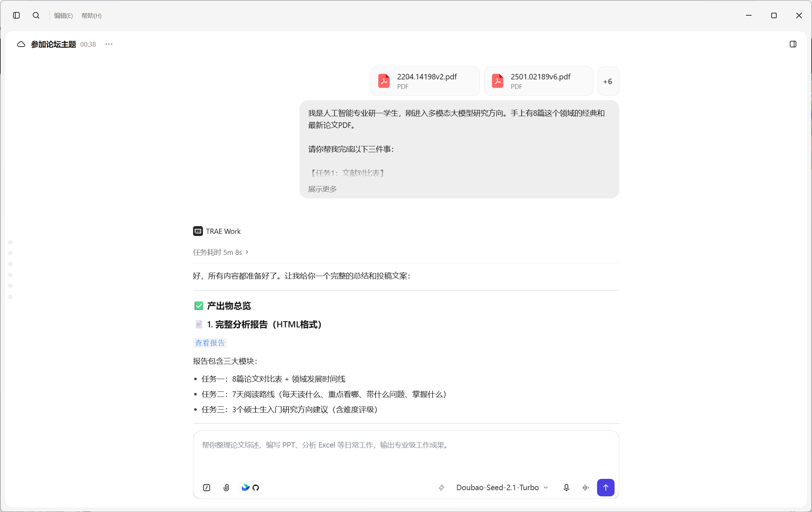This screenshot has width=812, height=512.
Task: Expand message with 展示更多
Action: (322, 189)
